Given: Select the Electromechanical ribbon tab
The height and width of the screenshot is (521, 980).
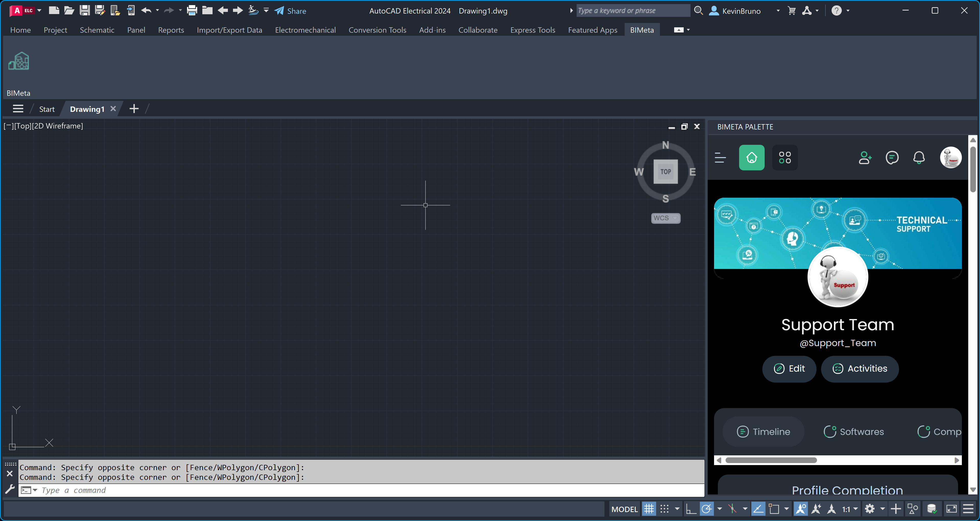Looking at the screenshot, I should click(306, 30).
